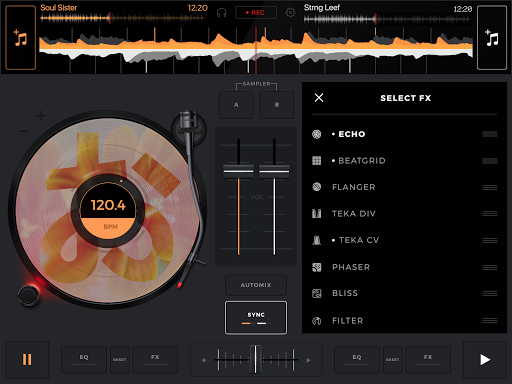
Task: Toggle the SYNC button
Action: 256,318
